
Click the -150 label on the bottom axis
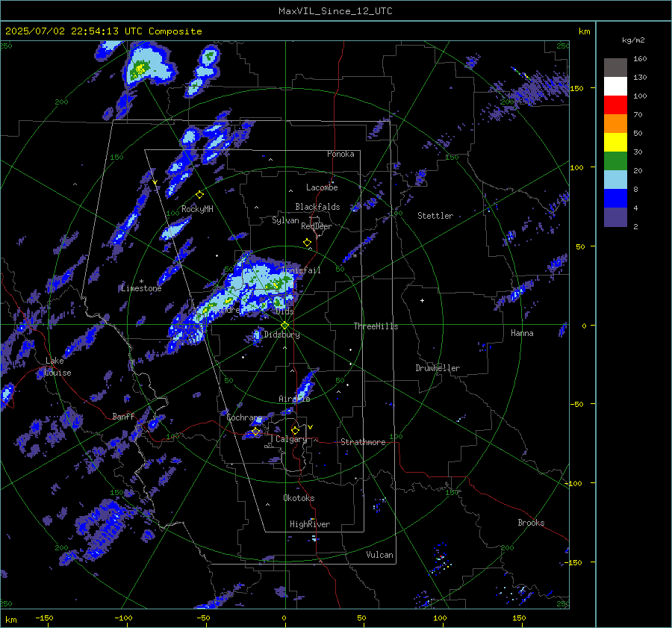tap(44, 618)
